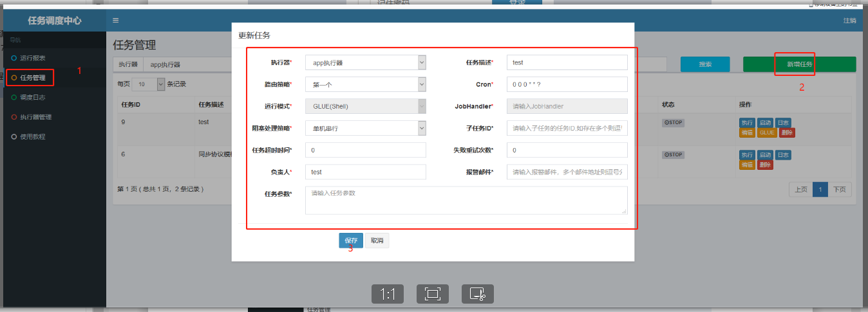
Task: Click the green circle icon beside 调度日志
Action: pyautogui.click(x=14, y=97)
